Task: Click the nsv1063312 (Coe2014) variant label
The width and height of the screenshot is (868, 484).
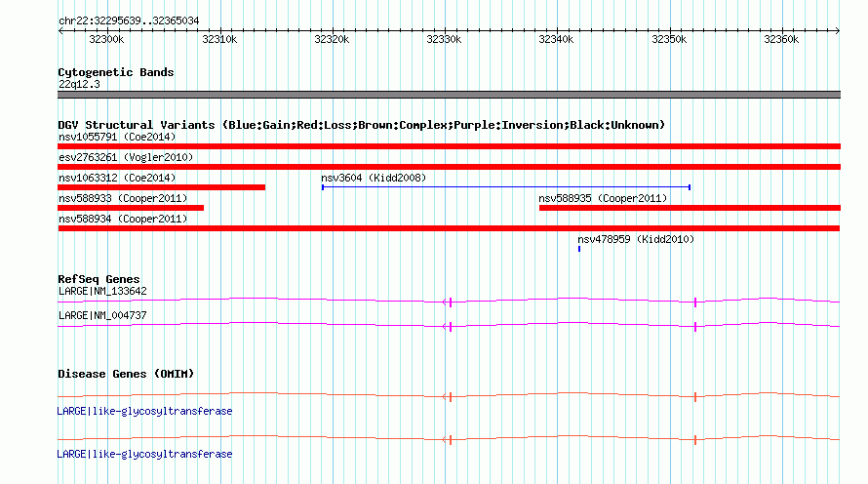Action: tap(117, 178)
